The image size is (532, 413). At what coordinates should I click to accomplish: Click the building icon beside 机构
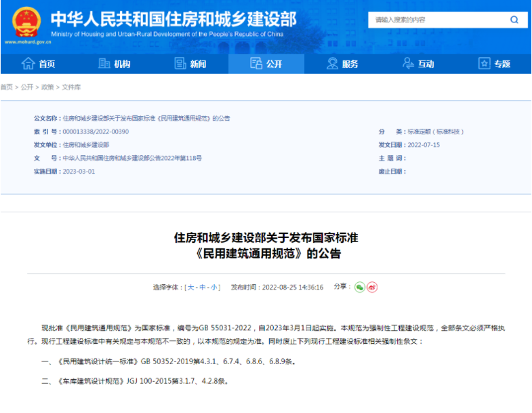coord(104,64)
